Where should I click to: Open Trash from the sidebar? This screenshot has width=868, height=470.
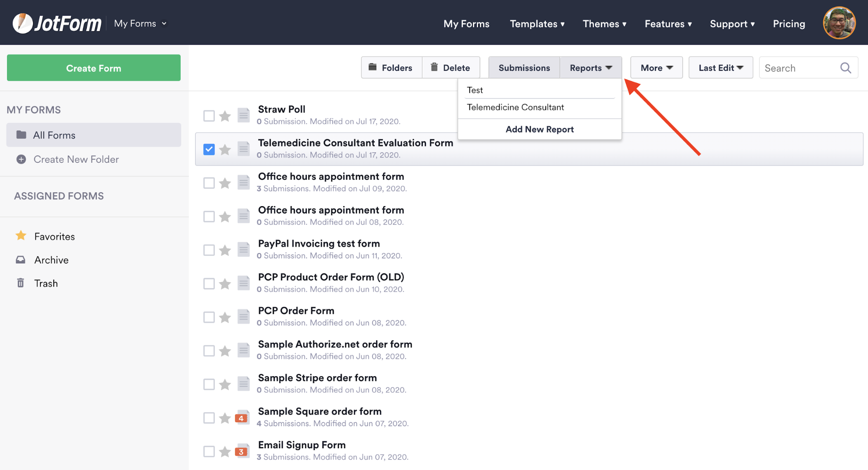(46, 283)
